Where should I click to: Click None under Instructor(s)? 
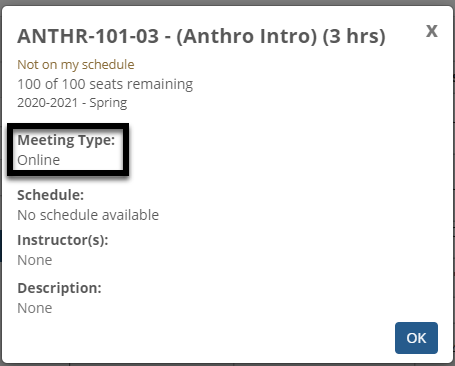click(x=35, y=260)
